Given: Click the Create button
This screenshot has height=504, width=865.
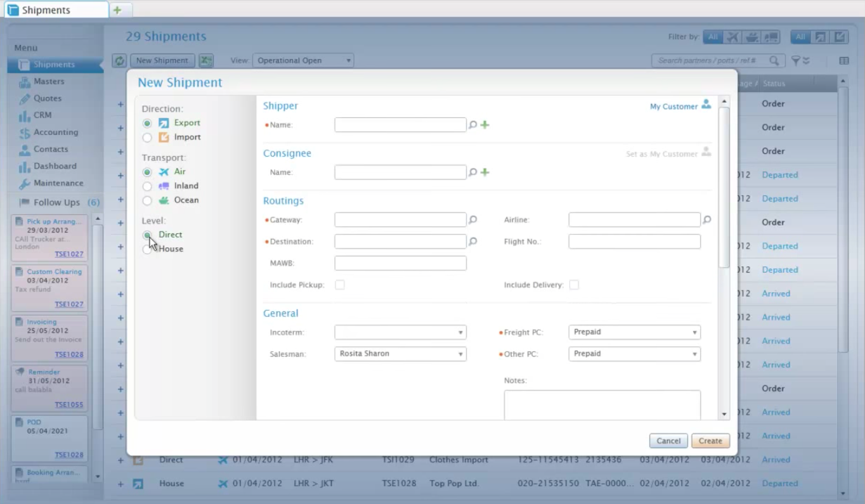Looking at the screenshot, I should [x=710, y=441].
